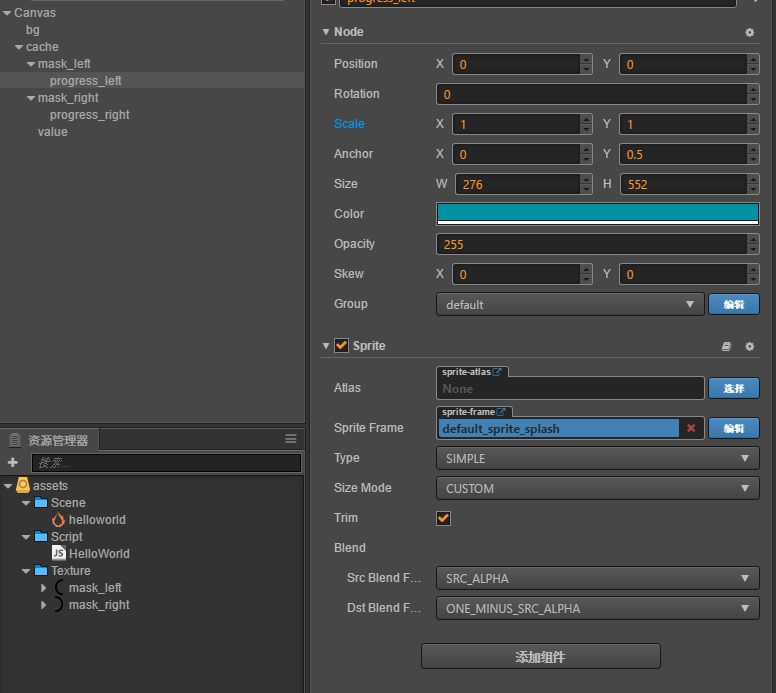The height and width of the screenshot is (693, 776).
Task: Click the Size W input field
Action: click(517, 184)
